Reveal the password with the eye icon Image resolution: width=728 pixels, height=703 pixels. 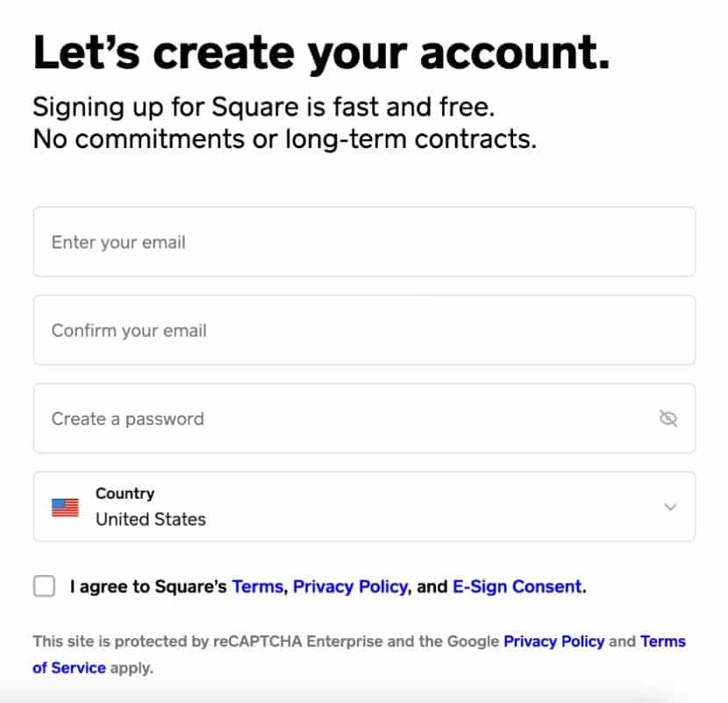[x=668, y=419]
